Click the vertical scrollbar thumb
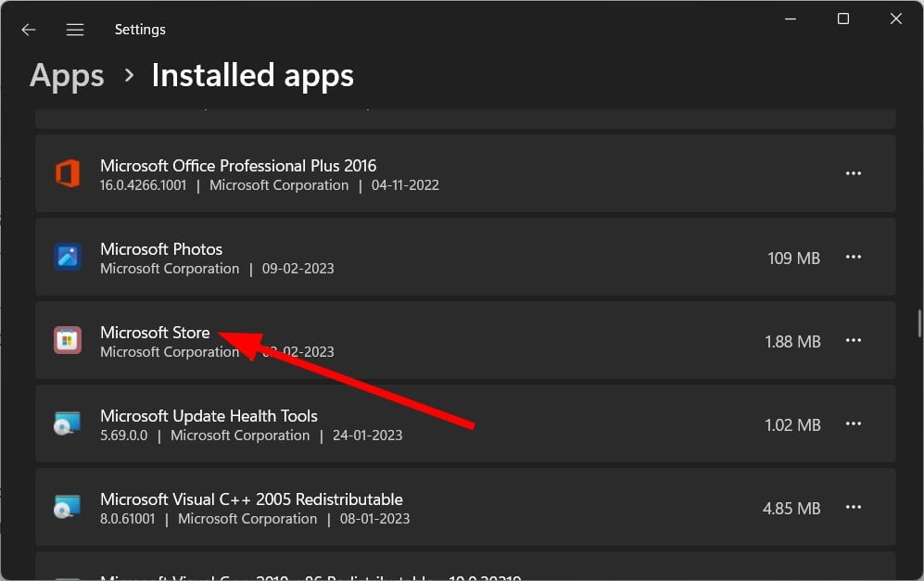The height and width of the screenshot is (581, 924). tap(918, 322)
